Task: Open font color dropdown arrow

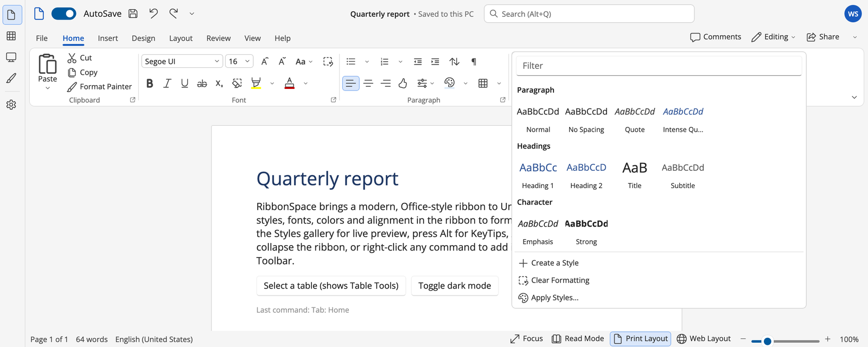Action: tap(305, 83)
